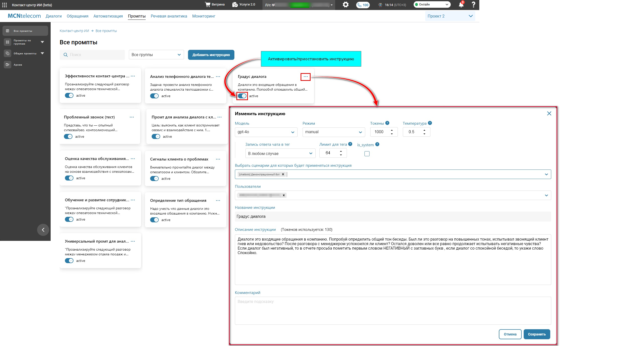Open the notifications bell

[461, 5]
